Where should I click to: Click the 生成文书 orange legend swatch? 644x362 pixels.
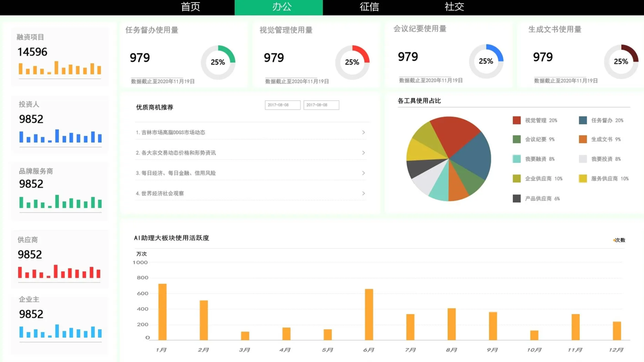pos(583,139)
